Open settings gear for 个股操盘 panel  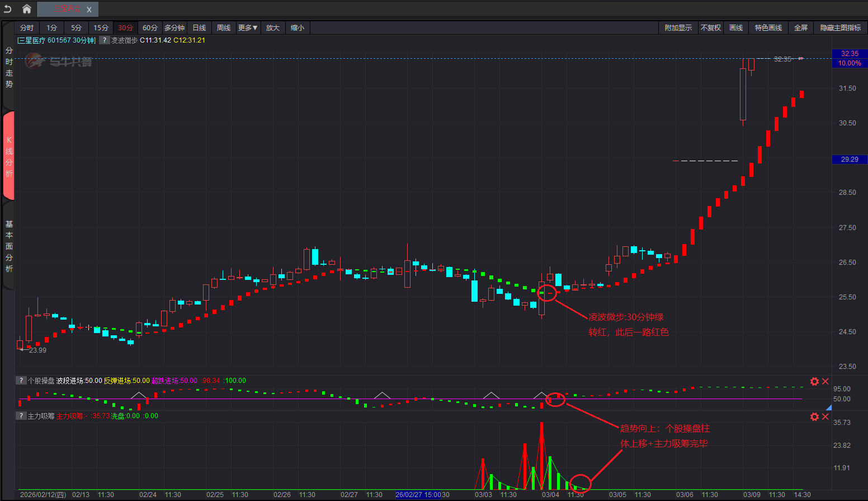click(x=814, y=381)
